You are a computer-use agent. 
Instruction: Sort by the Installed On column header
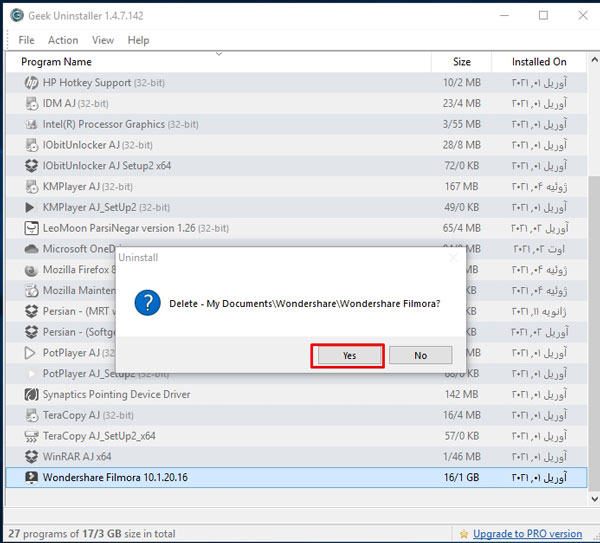(x=539, y=62)
